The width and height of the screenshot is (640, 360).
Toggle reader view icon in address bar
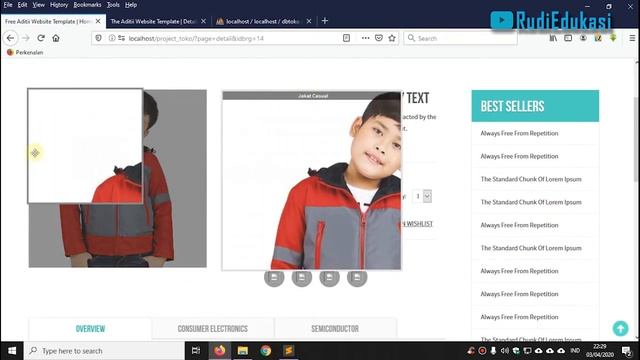pos(346,38)
